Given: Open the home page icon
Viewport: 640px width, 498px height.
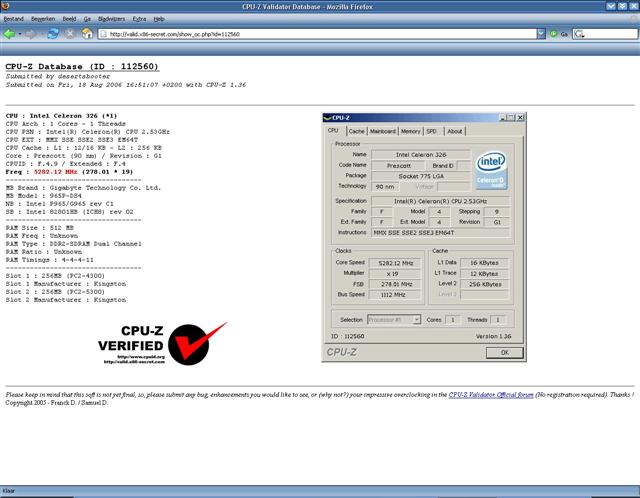Looking at the screenshot, I should click(87, 33).
